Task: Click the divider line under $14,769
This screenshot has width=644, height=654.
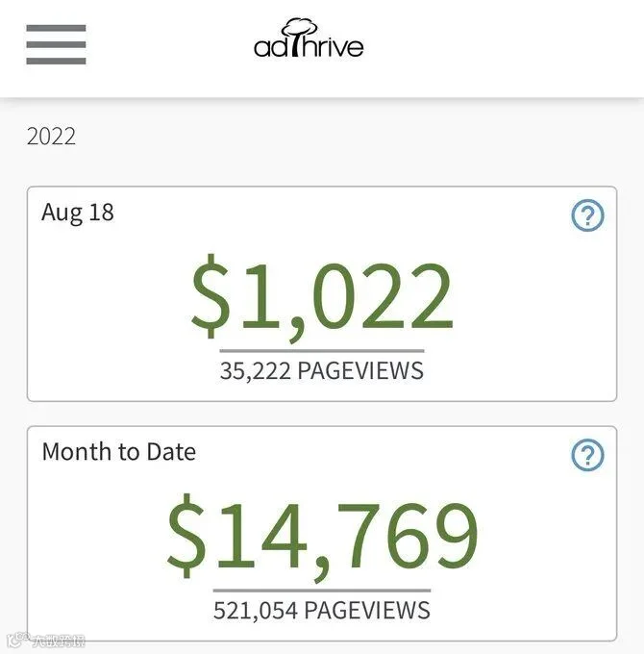Action: coord(322,591)
